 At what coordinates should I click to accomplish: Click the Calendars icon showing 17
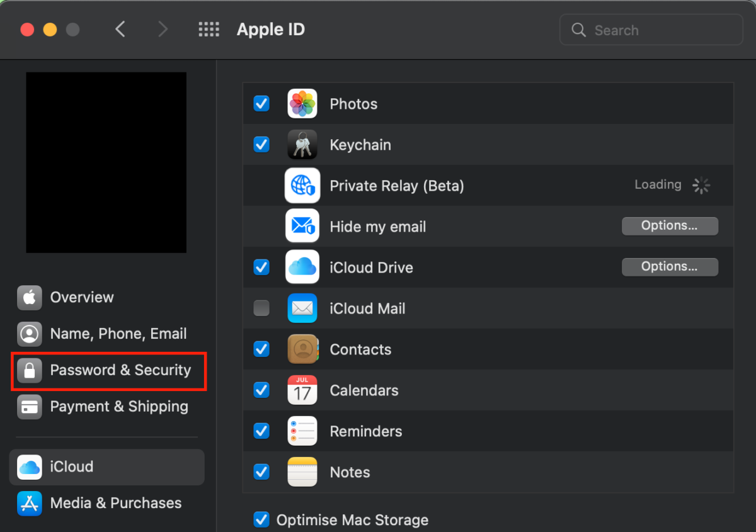pos(302,390)
